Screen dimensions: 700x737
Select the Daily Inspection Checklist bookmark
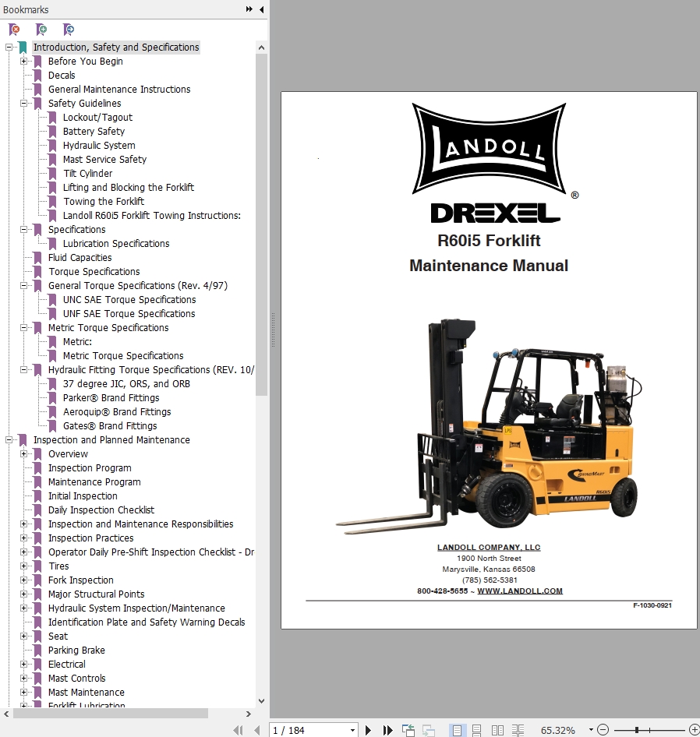point(101,510)
